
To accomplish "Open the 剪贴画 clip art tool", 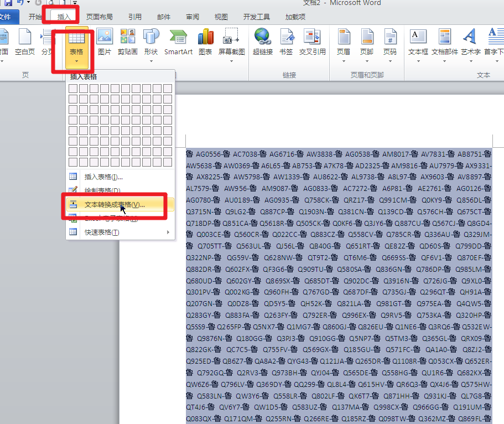I will click(128, 42).
